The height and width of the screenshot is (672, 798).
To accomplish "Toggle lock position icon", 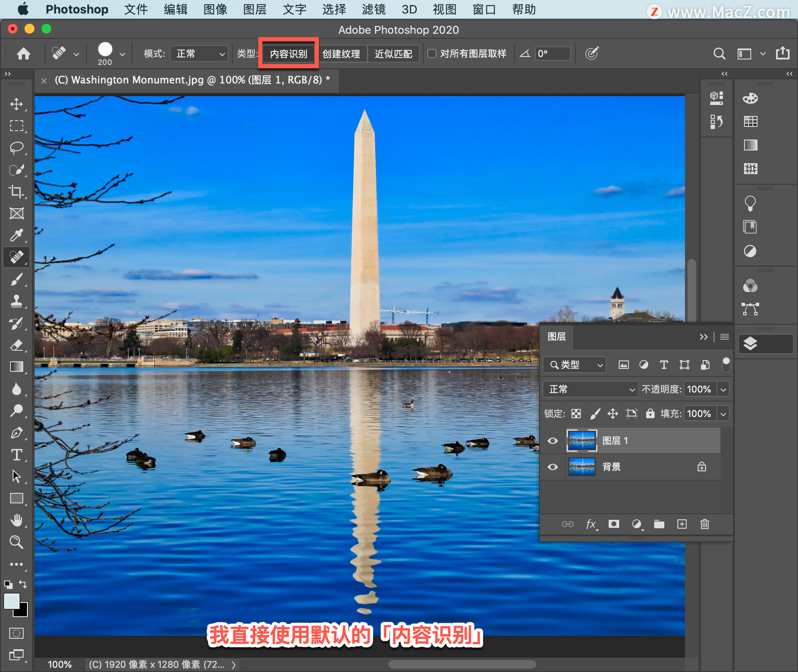I will (x=613, y=414).
